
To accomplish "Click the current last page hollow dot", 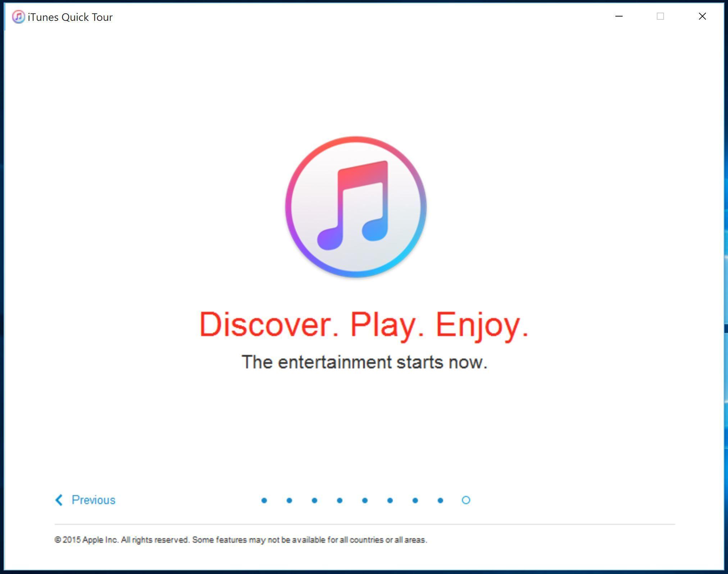I will click(466, 500).
